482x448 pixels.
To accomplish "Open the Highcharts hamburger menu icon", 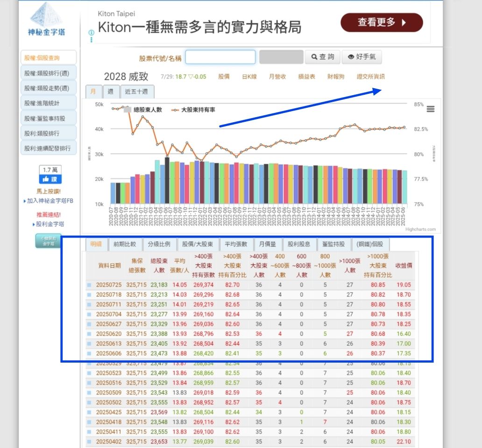I will point(430,109).
